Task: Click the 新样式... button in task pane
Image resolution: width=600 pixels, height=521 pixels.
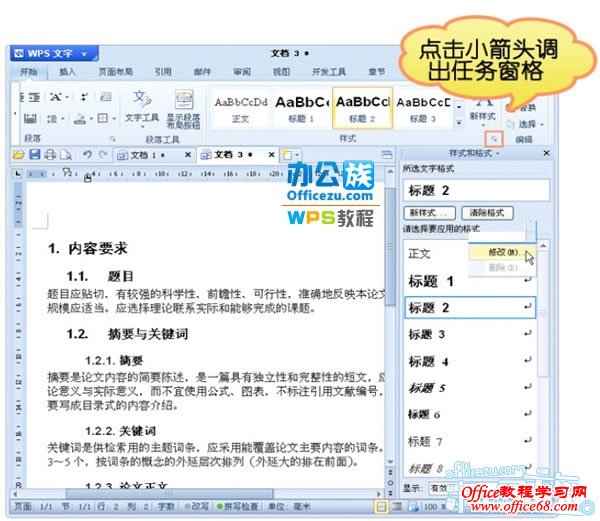Action: click(430, 213)
